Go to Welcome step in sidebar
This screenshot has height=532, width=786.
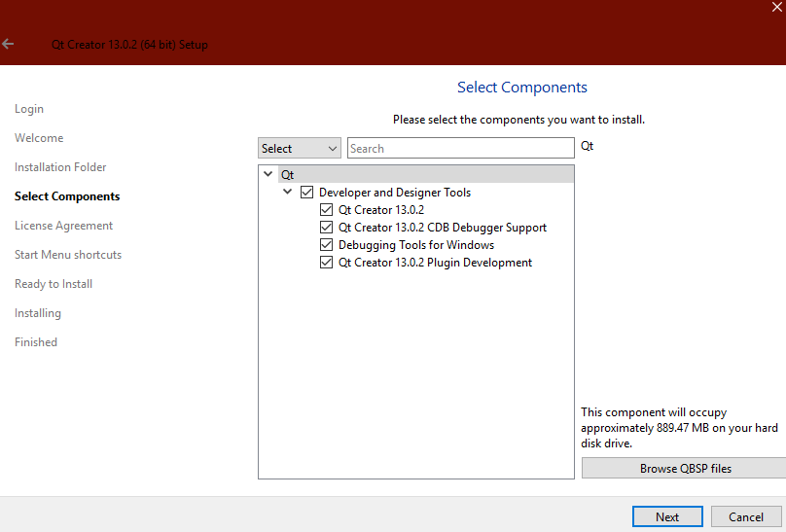click(x=39, y=138)
